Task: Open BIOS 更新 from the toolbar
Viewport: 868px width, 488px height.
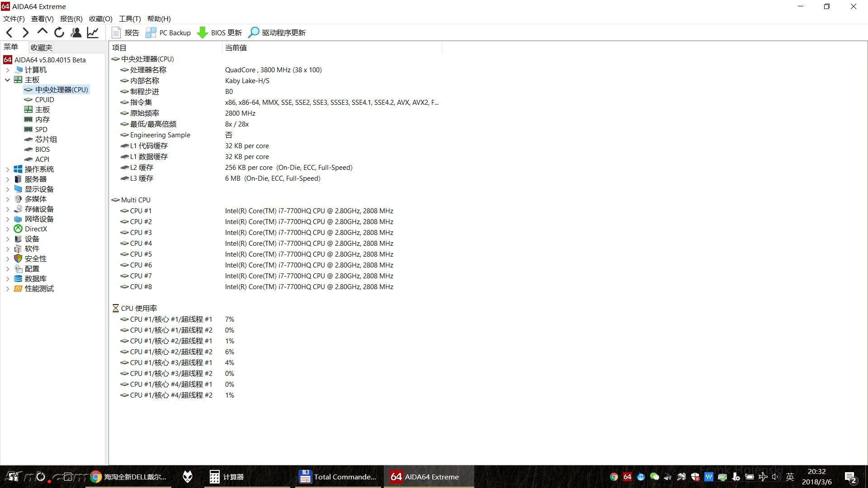Action: click(220, 33)
